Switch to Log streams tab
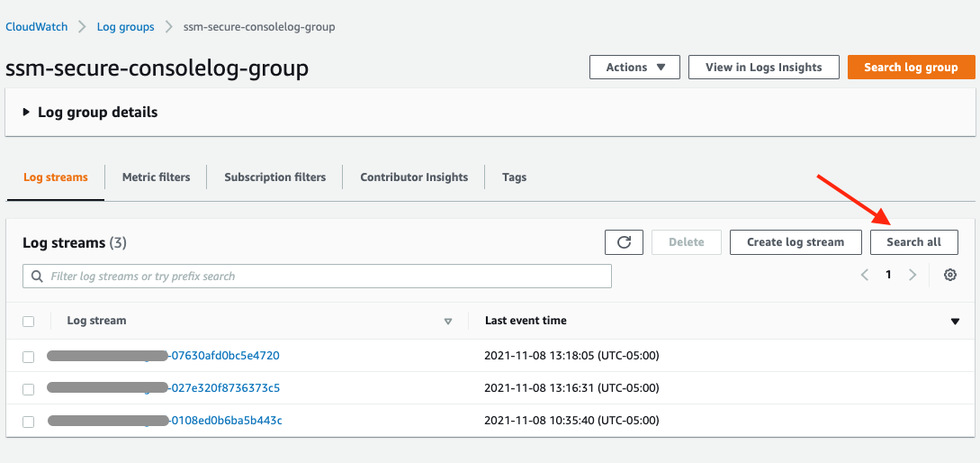This screenshot has width=980, height=463. (56, 177)
